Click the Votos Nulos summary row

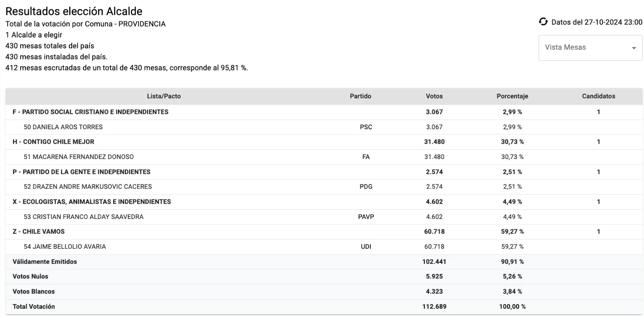31,277
